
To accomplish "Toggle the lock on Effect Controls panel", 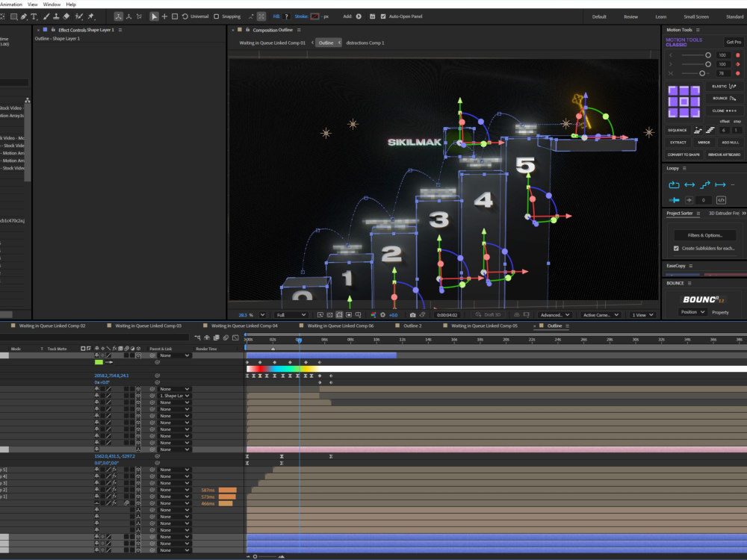I will click(x=53, y=30).
